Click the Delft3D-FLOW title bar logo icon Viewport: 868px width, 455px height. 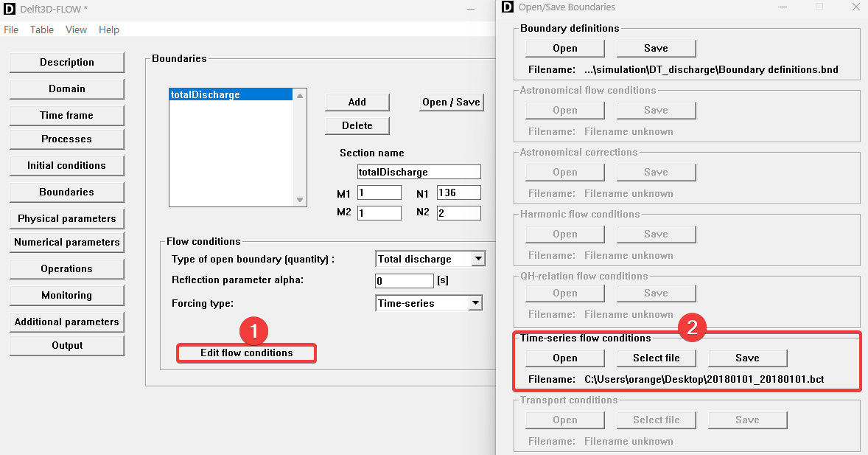tap(10, 9)
